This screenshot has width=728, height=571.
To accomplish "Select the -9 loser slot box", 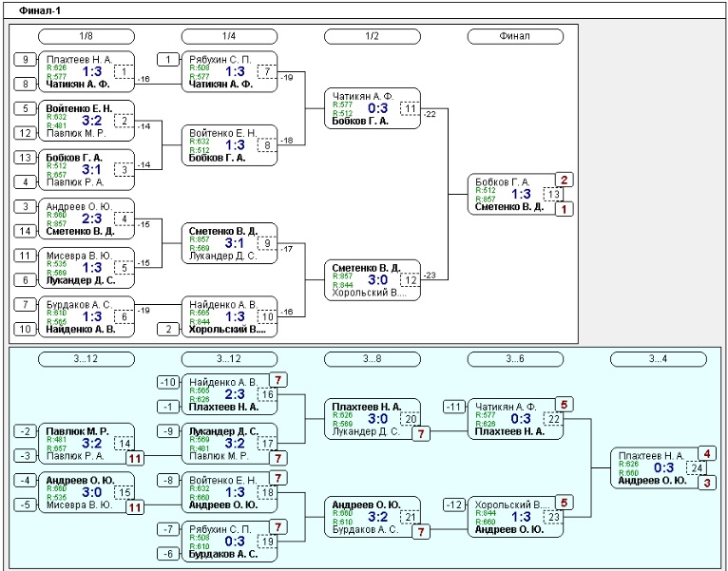I will [168, 431].
